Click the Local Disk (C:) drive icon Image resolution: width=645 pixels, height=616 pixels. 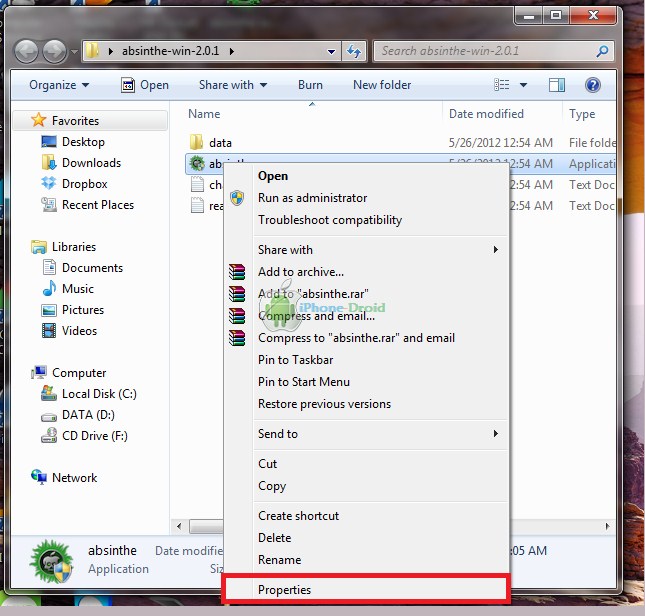pyautogui.click(x=49, y=393)
